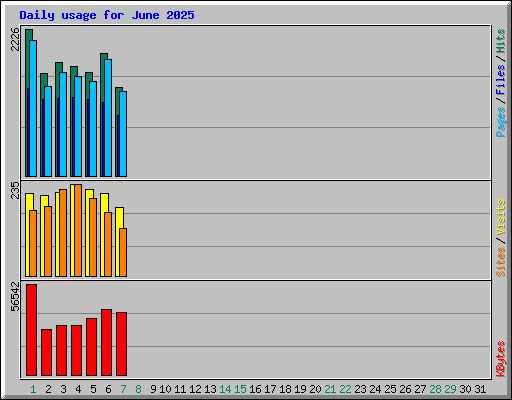This screenshot has height=400, width=512.
Task: Select the red KBytes bar for day 7
Action: (122, 344)
